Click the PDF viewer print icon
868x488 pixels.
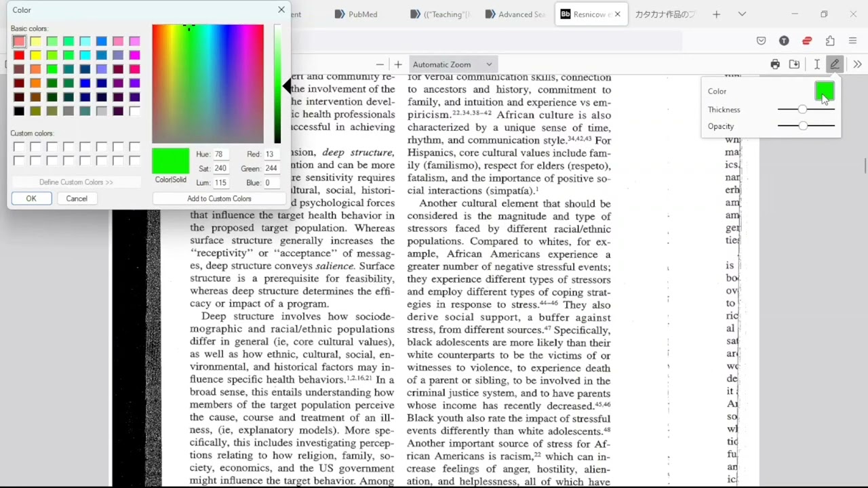pyautogui.click(x=775, y=64)
